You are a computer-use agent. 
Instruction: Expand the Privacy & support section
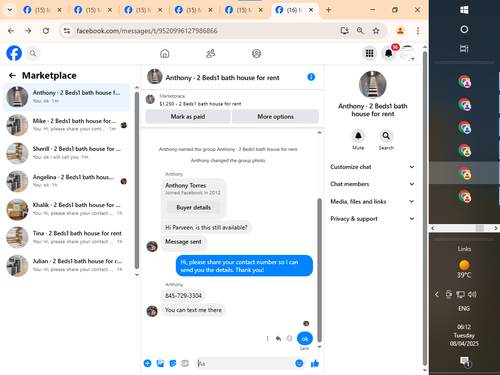click(372, 219)
